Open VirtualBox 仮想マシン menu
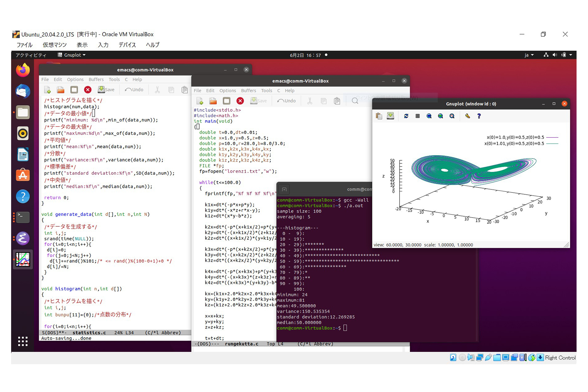The image size is (588, 392). tap(55, 45)
